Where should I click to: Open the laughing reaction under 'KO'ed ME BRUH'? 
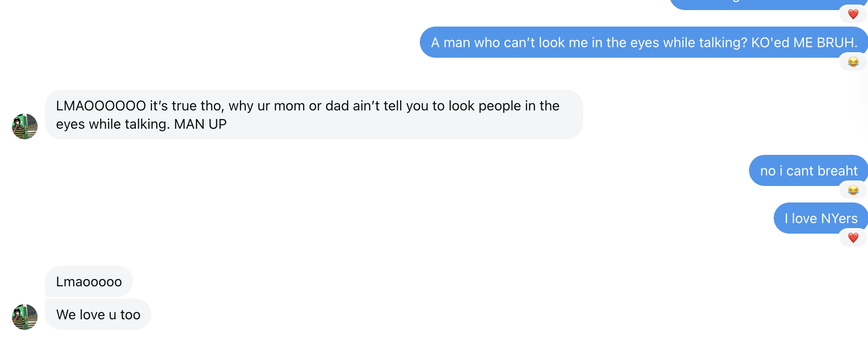coord(853,62)
